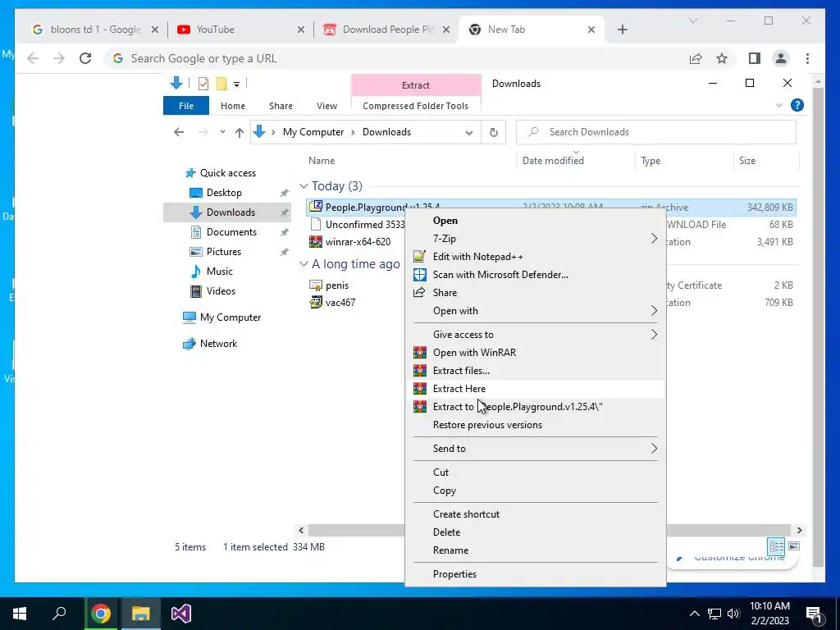Go up one folder level arrow
The width and height of the screenshot is (840, 630).
[x=239, y=132]
